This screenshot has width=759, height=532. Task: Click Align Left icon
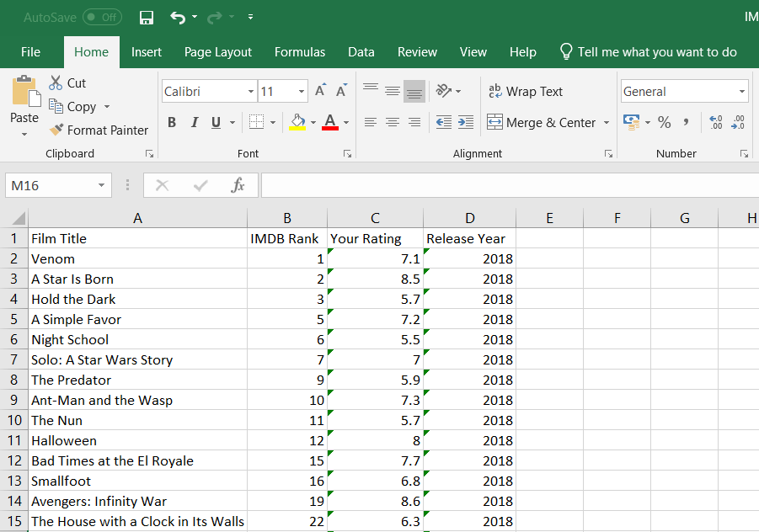pyautogui.click(x=371, y=122)
